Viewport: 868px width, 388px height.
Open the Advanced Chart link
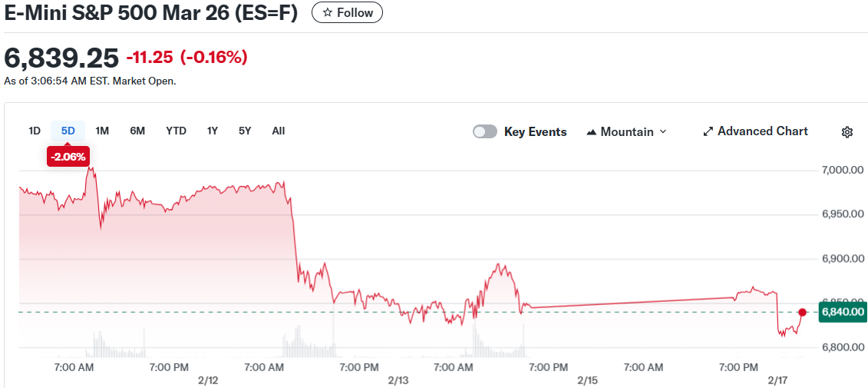[762, 131]
